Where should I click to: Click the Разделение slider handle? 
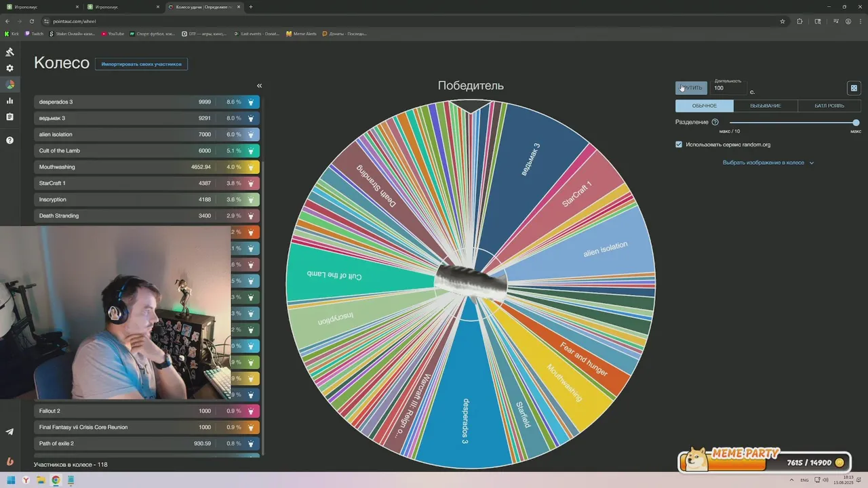(x=856, y=123)
